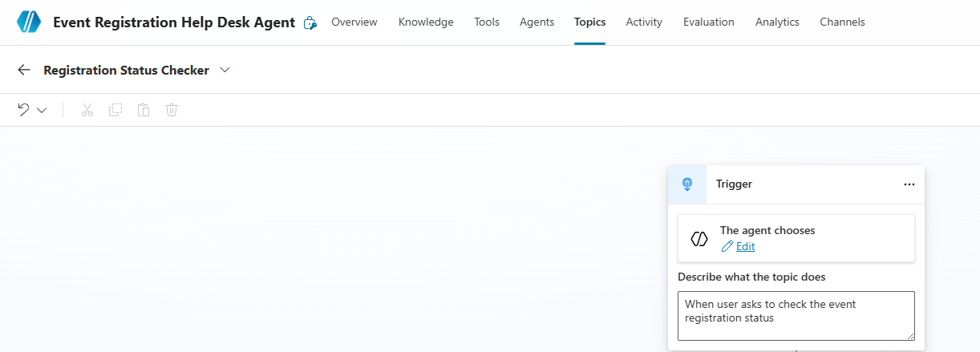This screenshot has width=980, height=352.
Task: Undo the last change
Action: coord(24,110)
